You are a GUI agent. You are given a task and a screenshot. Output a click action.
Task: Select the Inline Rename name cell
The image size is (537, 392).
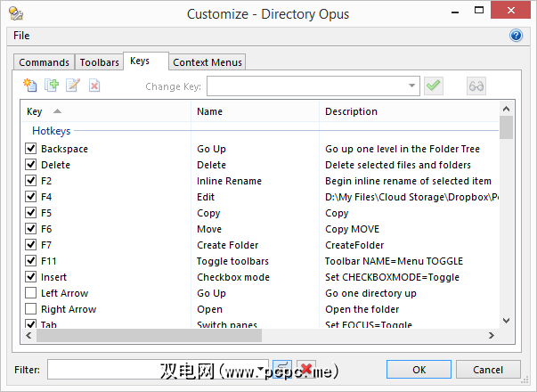point(229,181)
